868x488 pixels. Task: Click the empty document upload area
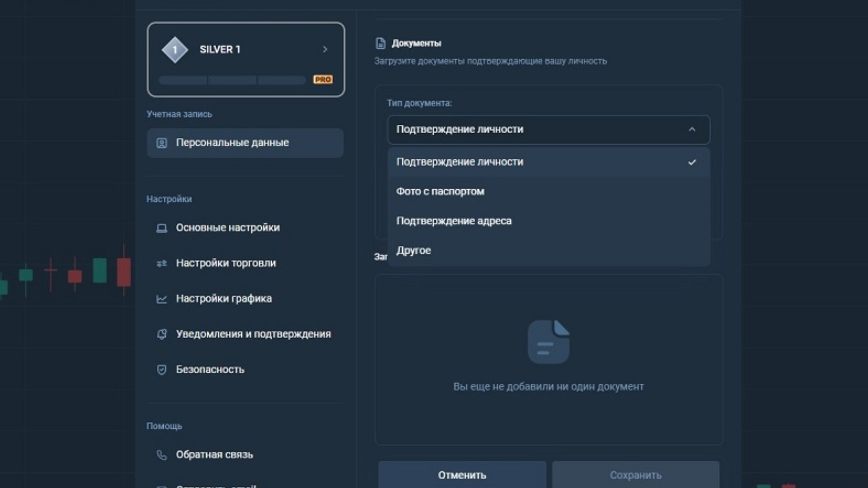click(x=548, y=360)
